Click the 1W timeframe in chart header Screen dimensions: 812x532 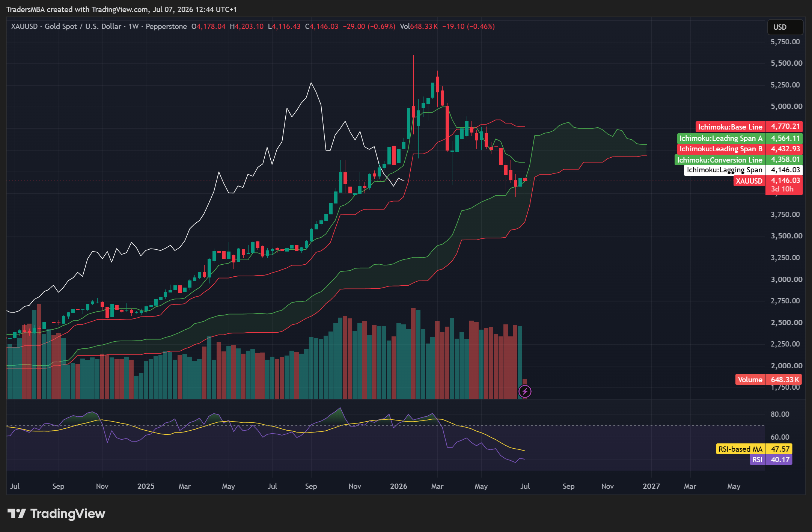click(x=134, y=26)
